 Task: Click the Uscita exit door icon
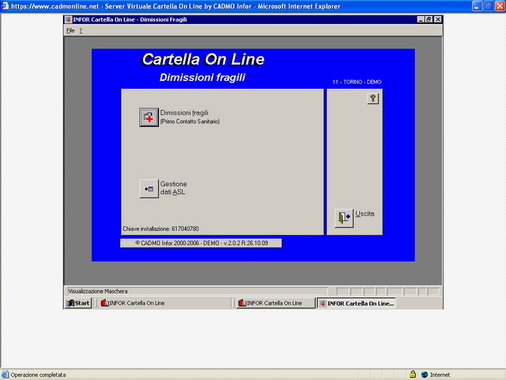(x=344, y=218)
